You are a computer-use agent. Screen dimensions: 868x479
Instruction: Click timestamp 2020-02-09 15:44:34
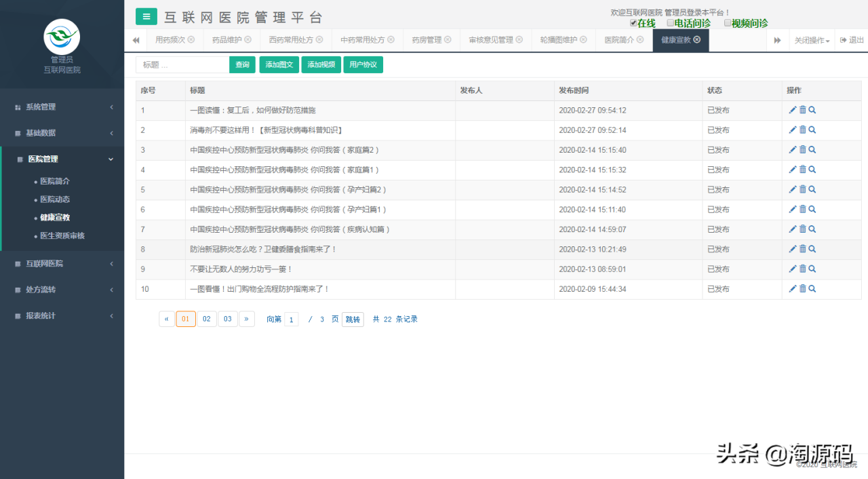[x=593, y=289]
